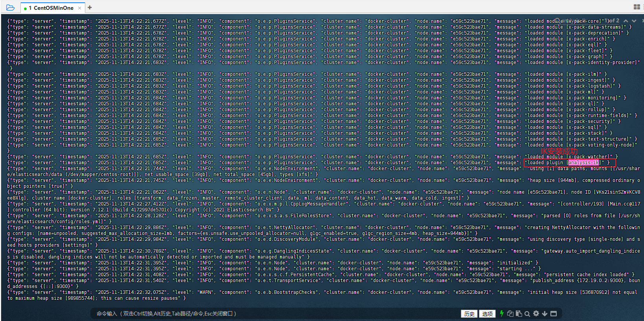
Task: Click "o.e.g.DanglingIndicesState" component text
Action: click(293, 251)
